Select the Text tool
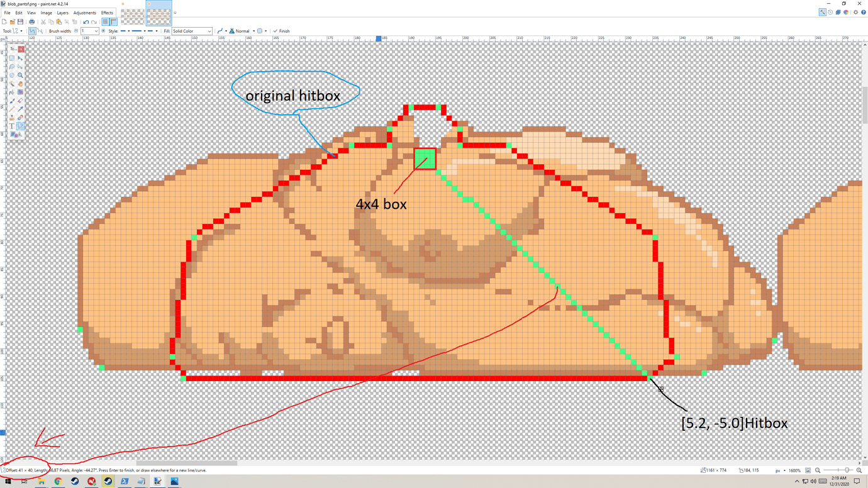The image size is (868, 488). tap(12, 126)
